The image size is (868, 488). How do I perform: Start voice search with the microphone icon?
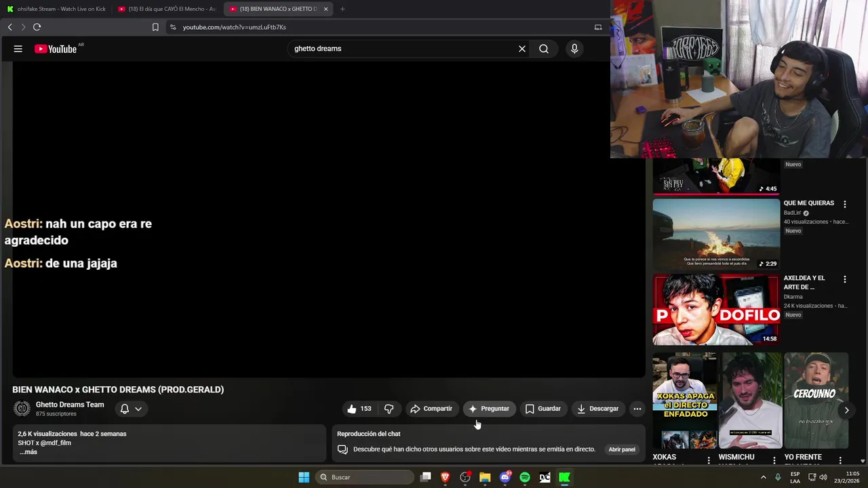(574, 49)
